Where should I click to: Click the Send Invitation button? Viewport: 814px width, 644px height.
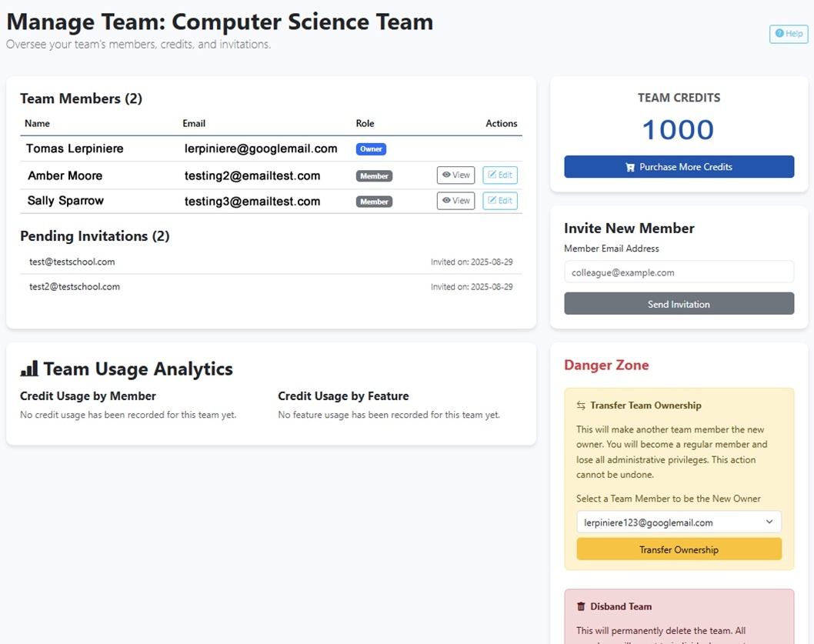[679, 303]
